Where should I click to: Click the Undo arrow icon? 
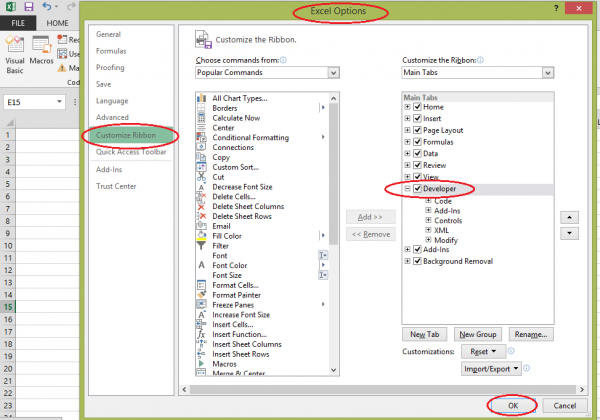click(47, 7)
